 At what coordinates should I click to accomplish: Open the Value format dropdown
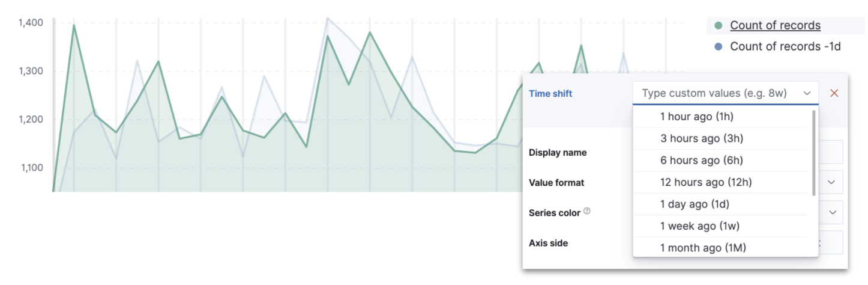click(832, 182)
